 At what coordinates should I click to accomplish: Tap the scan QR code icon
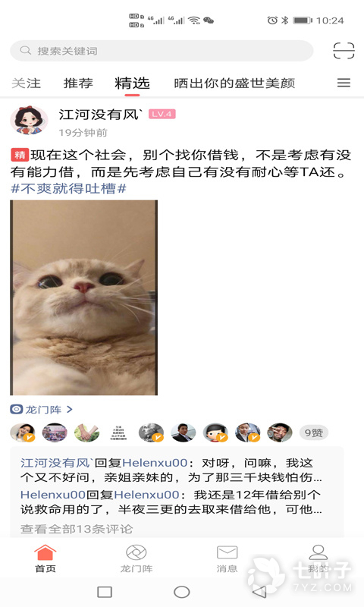[344, 51]
